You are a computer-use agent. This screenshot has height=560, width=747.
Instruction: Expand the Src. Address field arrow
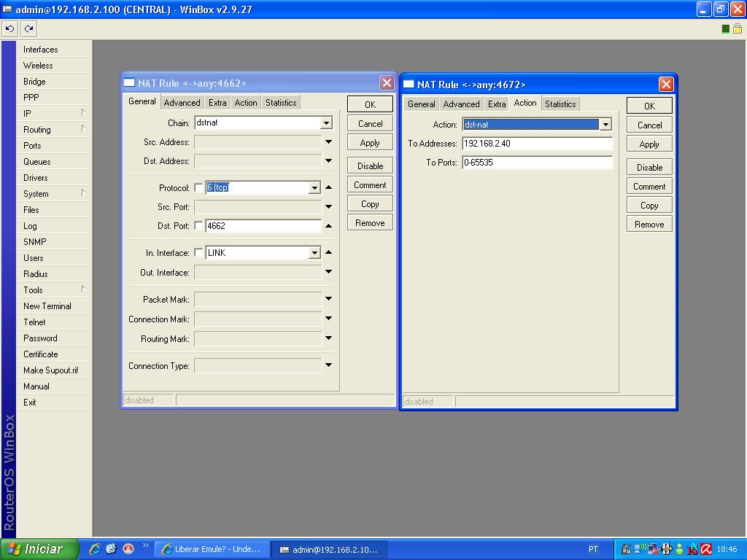(x=329, y=142)
